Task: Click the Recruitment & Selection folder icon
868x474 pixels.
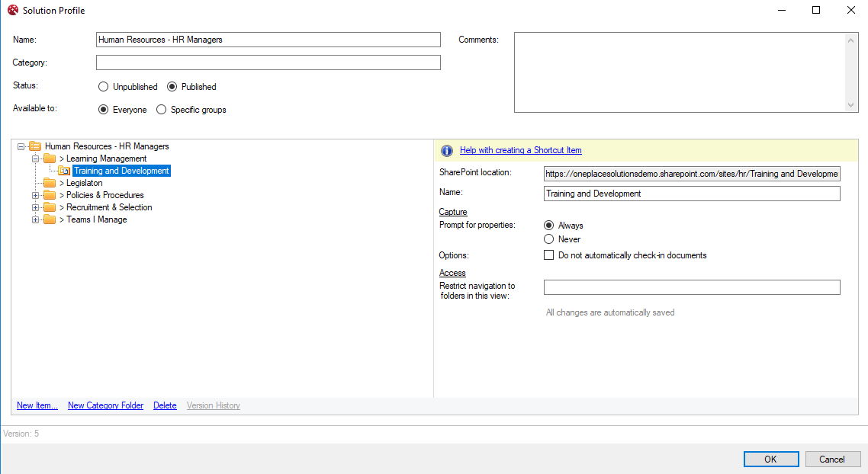Action: (x=50, y=207)
